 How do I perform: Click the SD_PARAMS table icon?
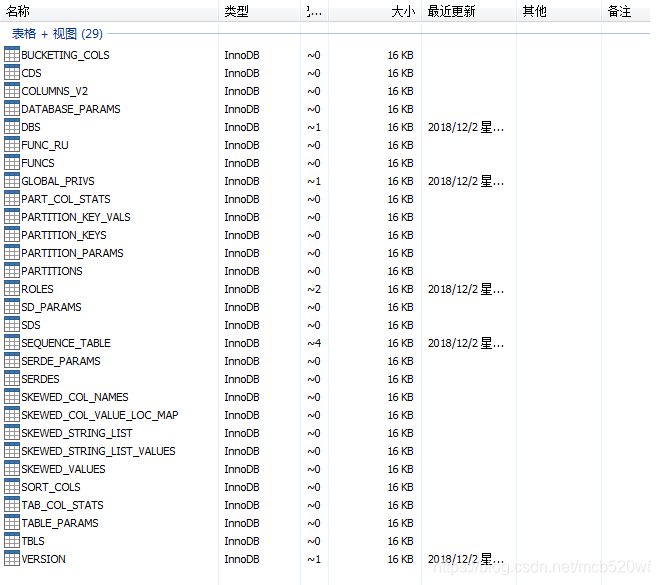(x=12, y=306)
